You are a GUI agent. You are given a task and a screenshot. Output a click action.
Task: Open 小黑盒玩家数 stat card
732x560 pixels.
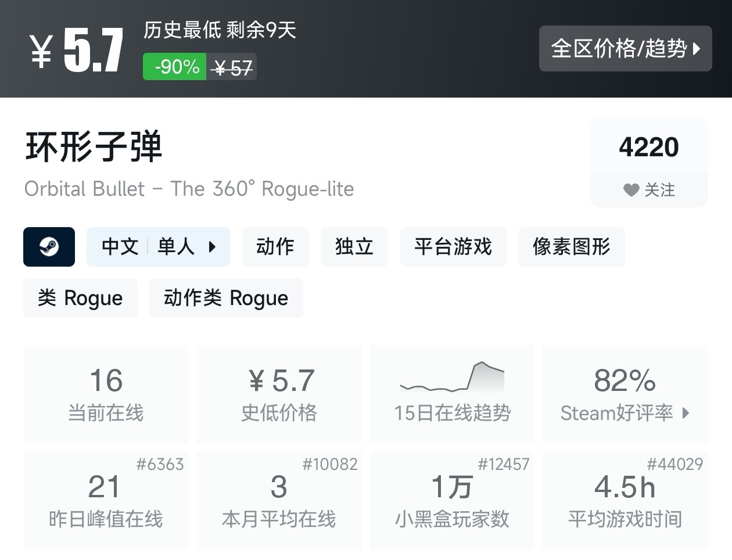pos(452,500)
